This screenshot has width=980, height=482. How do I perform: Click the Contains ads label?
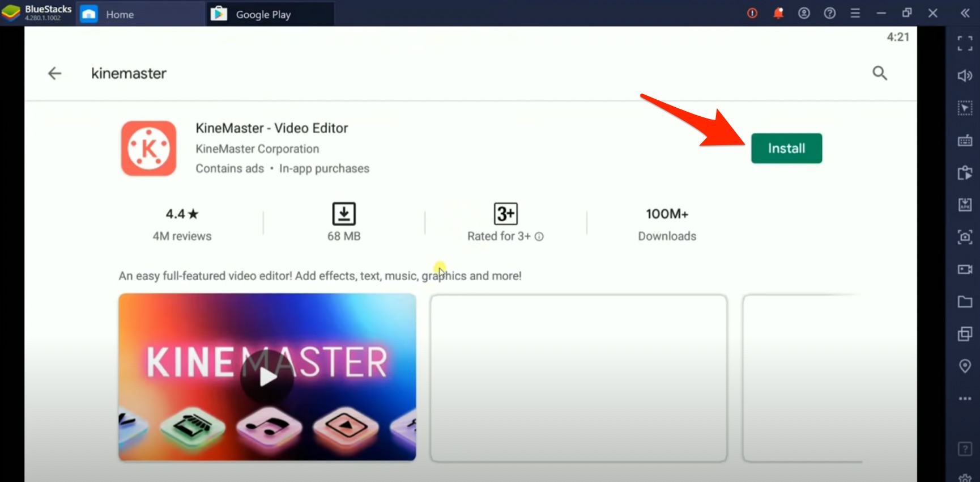point(230,168)
